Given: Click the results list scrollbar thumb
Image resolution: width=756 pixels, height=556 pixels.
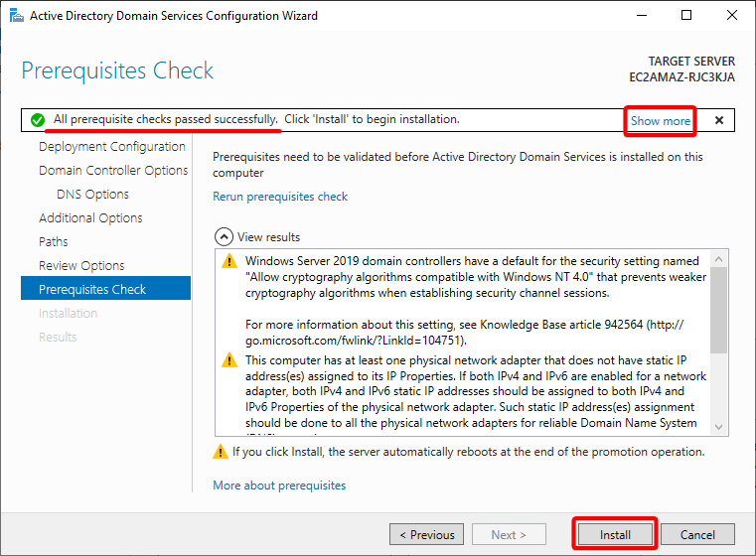Looking at the screenshot, I should pos(719,311).
